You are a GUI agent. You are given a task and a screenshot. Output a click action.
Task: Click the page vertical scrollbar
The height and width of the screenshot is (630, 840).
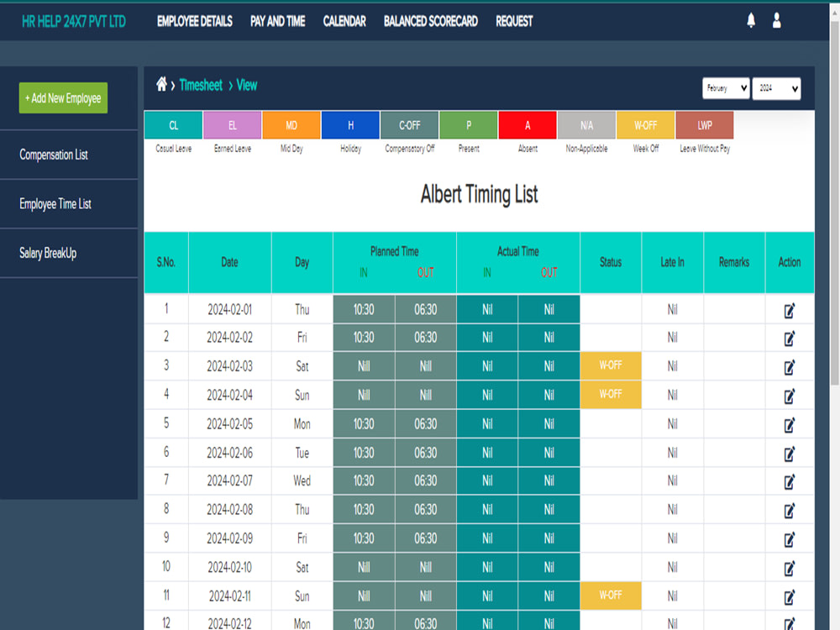[x=835, y=203]
